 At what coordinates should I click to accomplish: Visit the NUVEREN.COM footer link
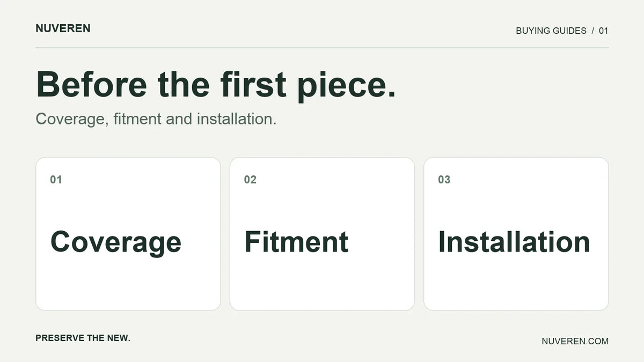[575, 341]
